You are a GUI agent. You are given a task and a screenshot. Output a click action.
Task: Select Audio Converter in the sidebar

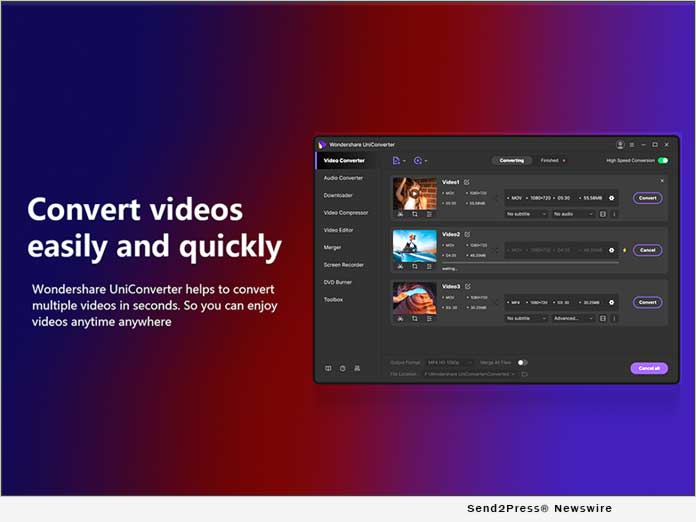(343, 178)
